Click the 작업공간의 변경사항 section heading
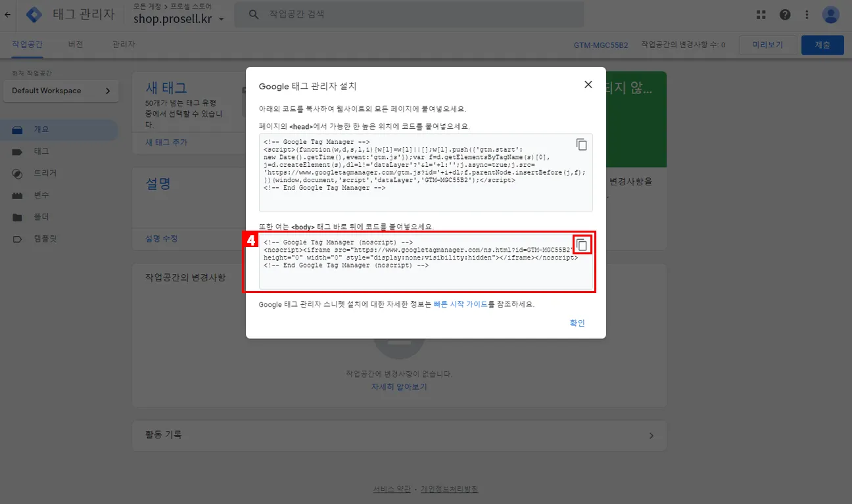Image resolution: width=852 pixels, height=504 pixels. tap(185, 278)
